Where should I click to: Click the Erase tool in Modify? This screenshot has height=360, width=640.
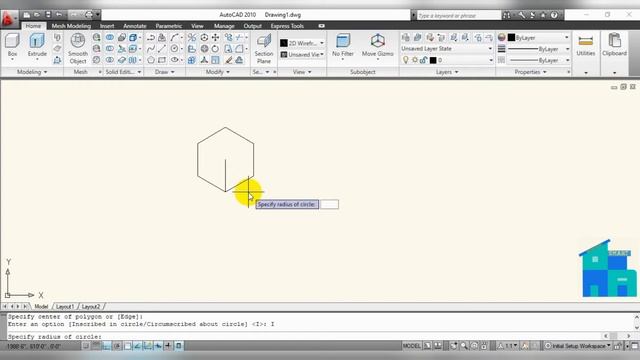point(229,60)
